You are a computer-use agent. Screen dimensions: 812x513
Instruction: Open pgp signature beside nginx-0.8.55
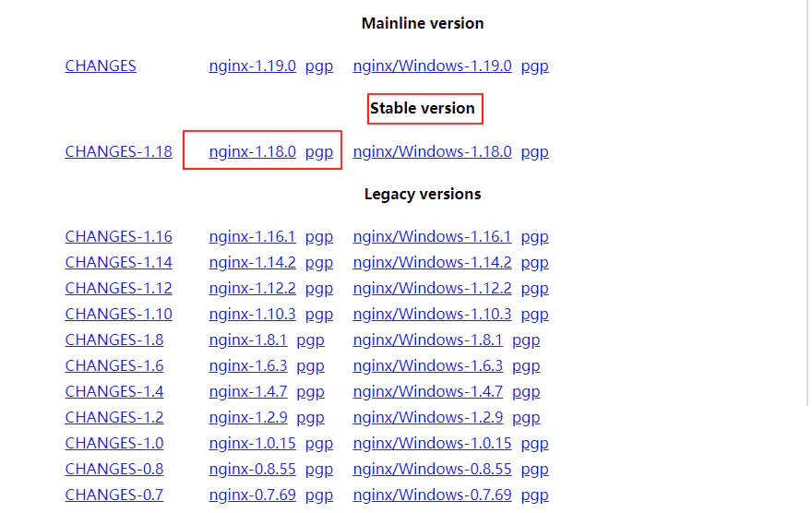pyautogui.click(x=319, y=471)
